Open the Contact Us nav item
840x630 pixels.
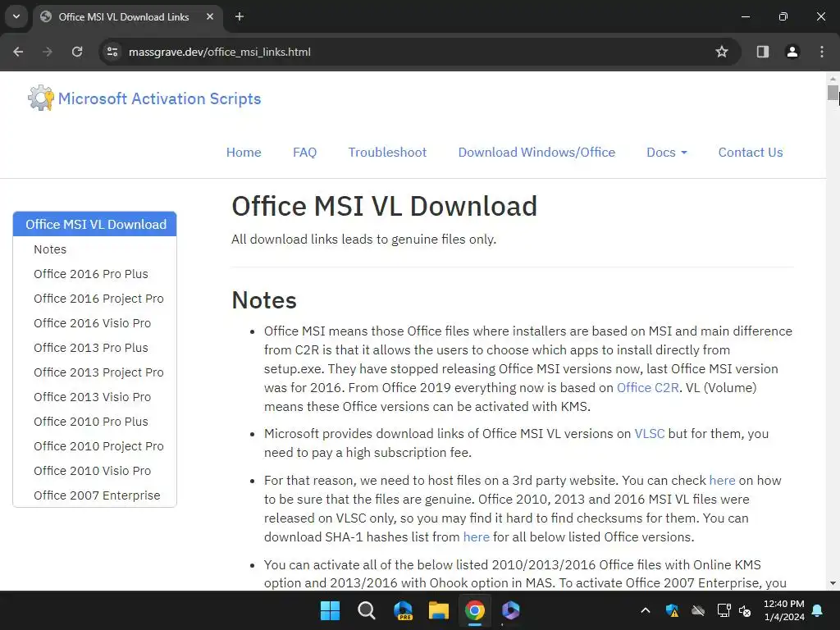[x=751, y=152]
